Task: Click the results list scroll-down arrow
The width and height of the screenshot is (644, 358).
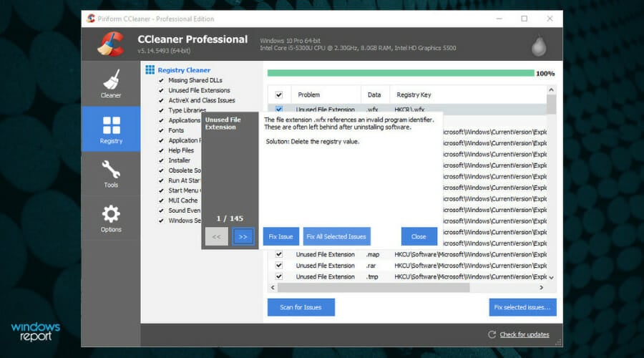Action: (x=551, y=277)
